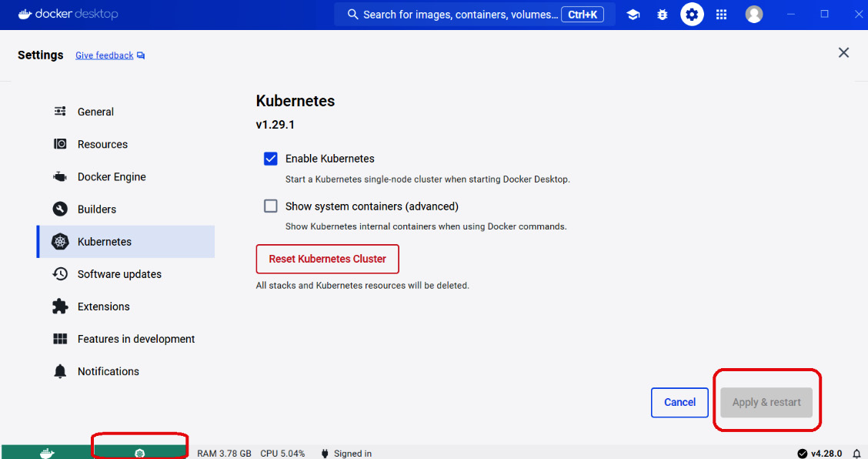Click the Cancel button
868x459 pixels.
point(679,403)
